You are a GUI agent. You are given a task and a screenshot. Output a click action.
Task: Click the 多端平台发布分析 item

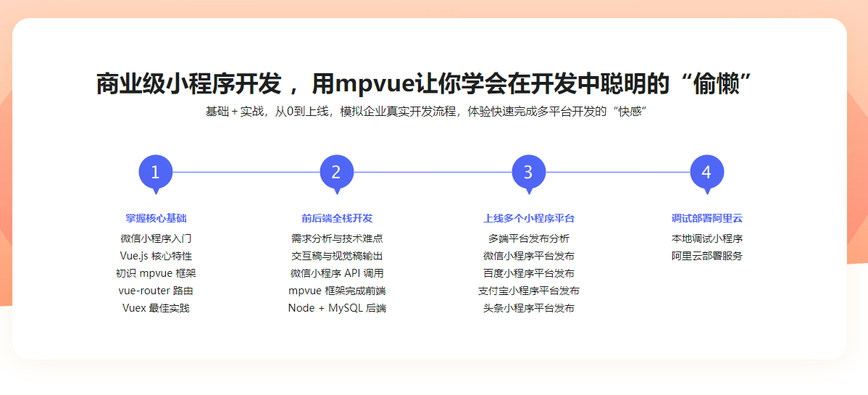(528, 238)
